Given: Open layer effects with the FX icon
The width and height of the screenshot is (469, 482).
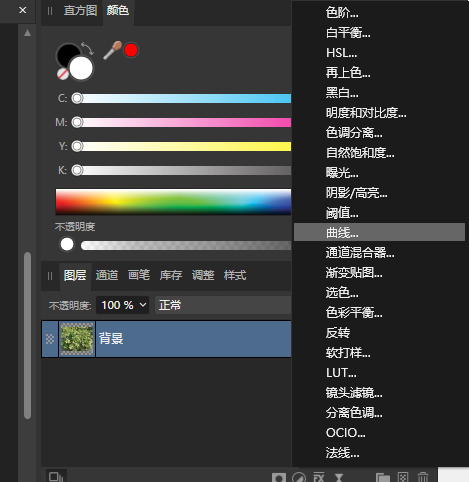Looking at the screenshot, I should click(x=319, y=477).
